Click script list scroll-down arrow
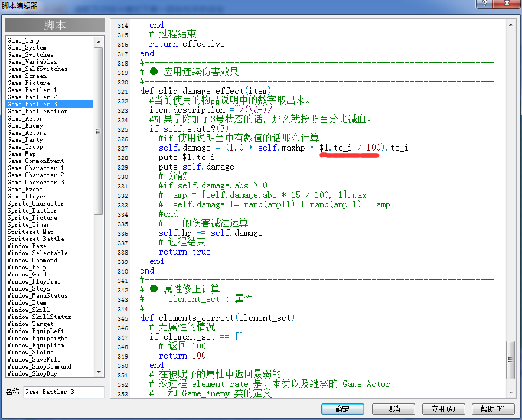This screenshot has height=420, width=522. tap(99, 372)
